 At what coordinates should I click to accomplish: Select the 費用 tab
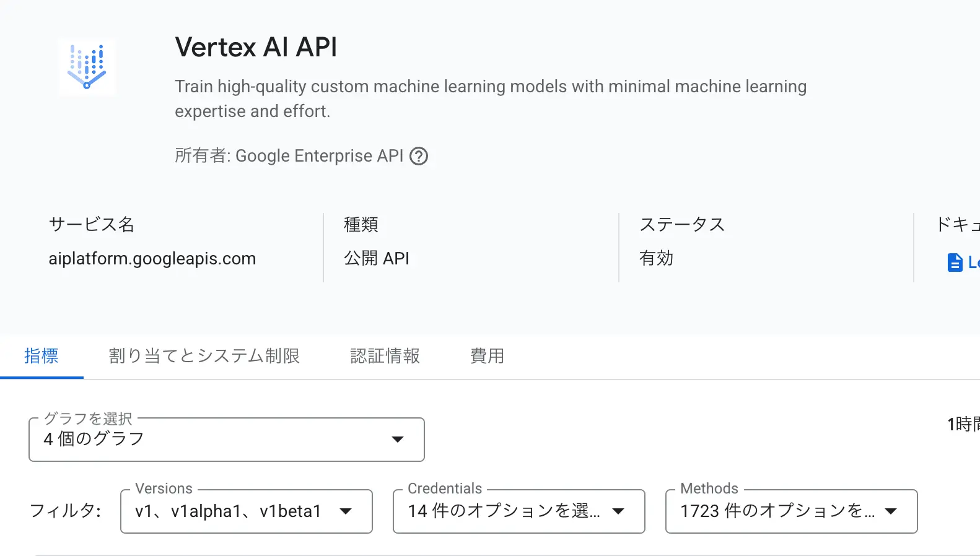(x=487, y=356)
